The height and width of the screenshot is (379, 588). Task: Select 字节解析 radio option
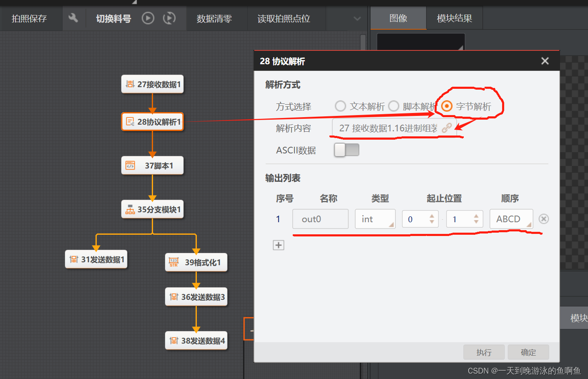click(x=447, y=106)
